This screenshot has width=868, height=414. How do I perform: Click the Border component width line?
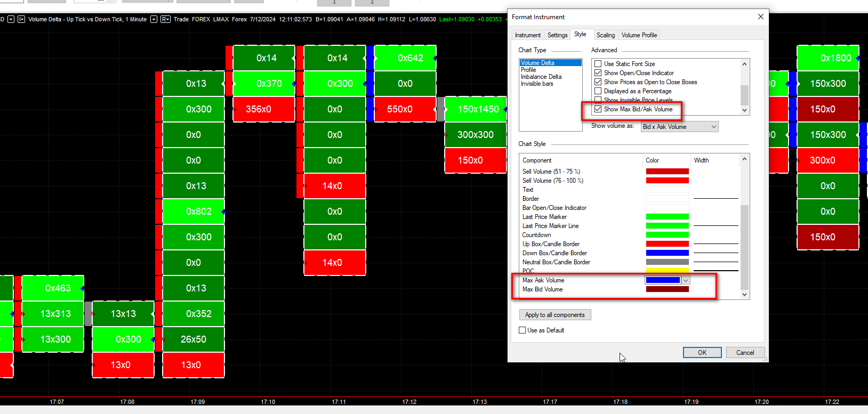(x=716, y=199)
